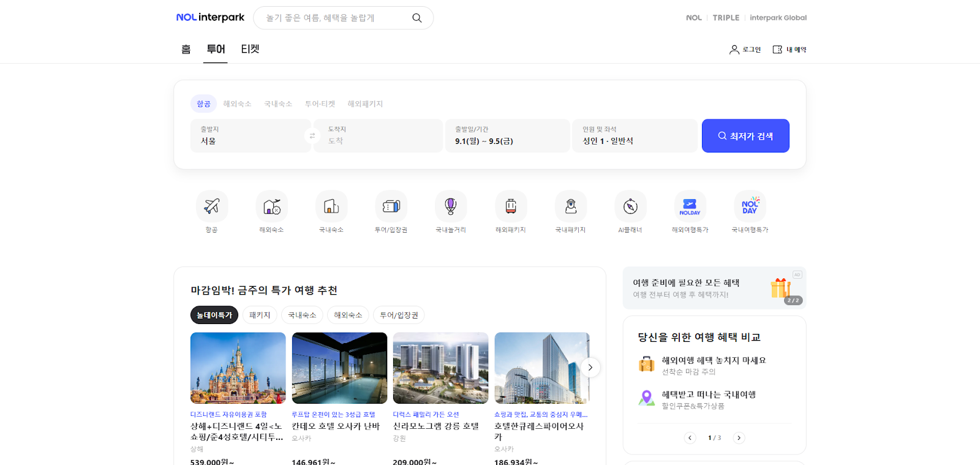Select the 항공 search tab

click(204, 104)
